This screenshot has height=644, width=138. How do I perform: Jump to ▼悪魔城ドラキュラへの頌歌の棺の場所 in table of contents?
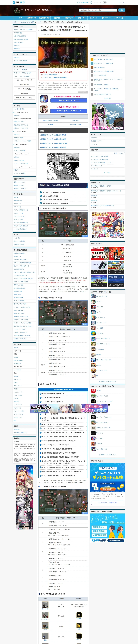(x=53, y=139)
